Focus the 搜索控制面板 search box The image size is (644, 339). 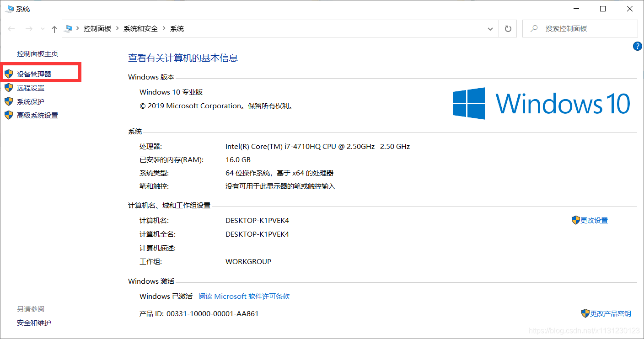(x=580, y=29)
